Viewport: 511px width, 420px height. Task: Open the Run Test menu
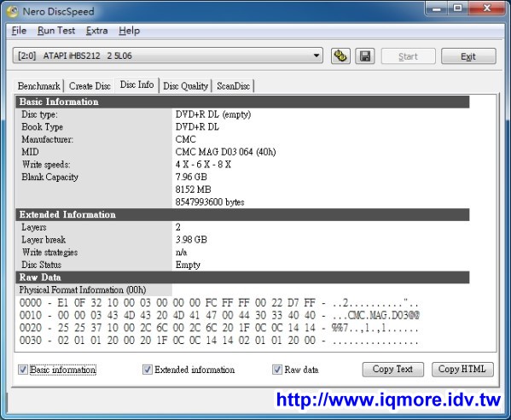(56, 31)
